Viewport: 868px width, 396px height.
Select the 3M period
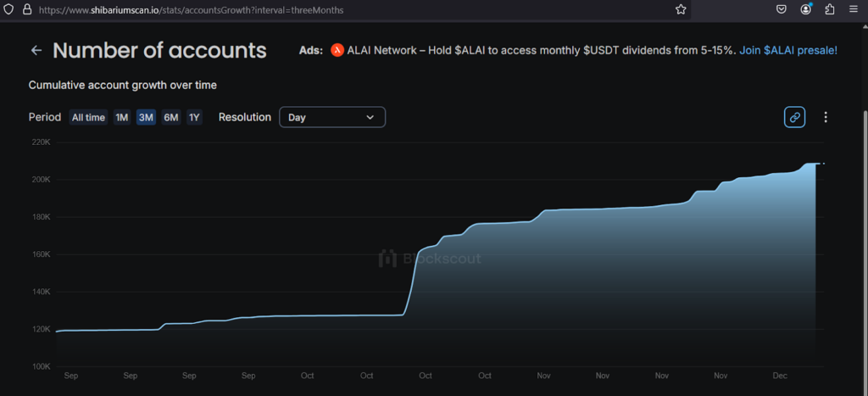146,117
